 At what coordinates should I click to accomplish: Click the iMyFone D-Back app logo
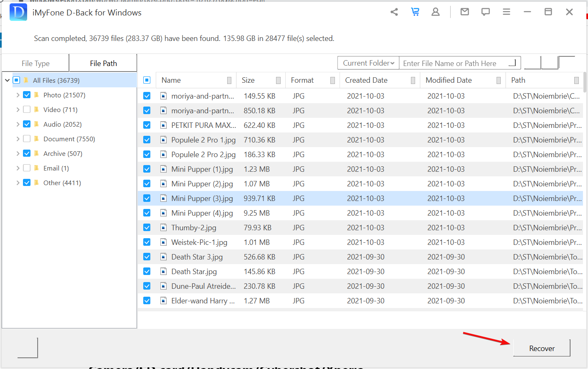pyautogui.click(x=18, y=13)
